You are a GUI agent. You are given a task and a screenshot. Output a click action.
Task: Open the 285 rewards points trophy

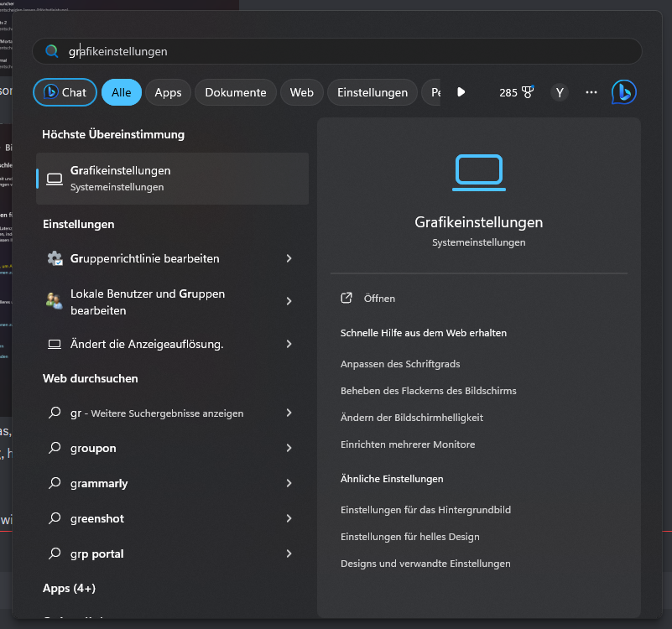517,92
